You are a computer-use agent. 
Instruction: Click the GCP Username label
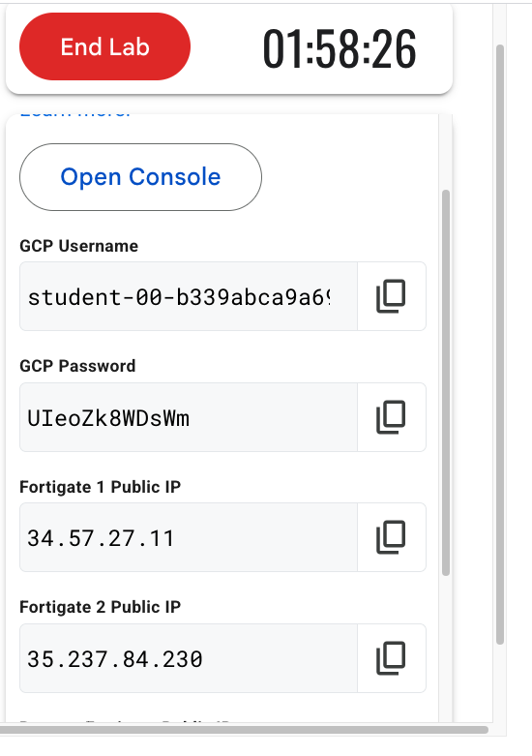[x=79, y=246]
